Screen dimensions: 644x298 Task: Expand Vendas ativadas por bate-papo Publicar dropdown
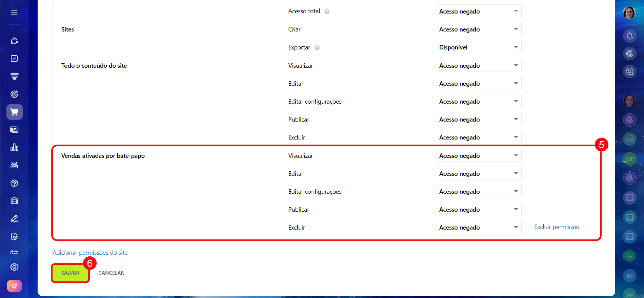click(x=479, y=210)
